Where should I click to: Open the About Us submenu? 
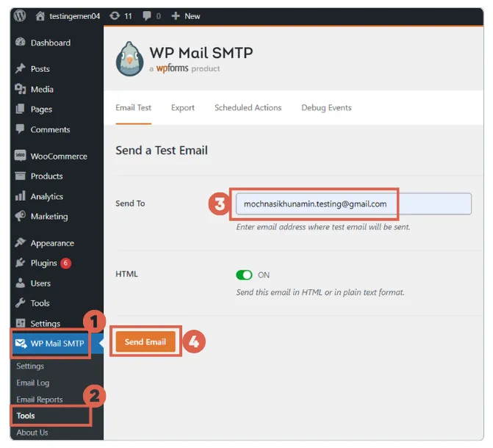pos(32,433)
